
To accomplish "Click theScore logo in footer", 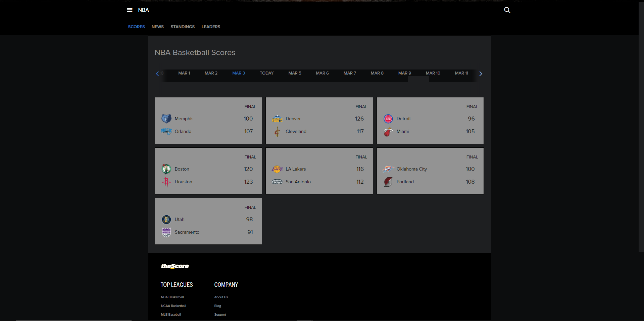I will 175,266.
